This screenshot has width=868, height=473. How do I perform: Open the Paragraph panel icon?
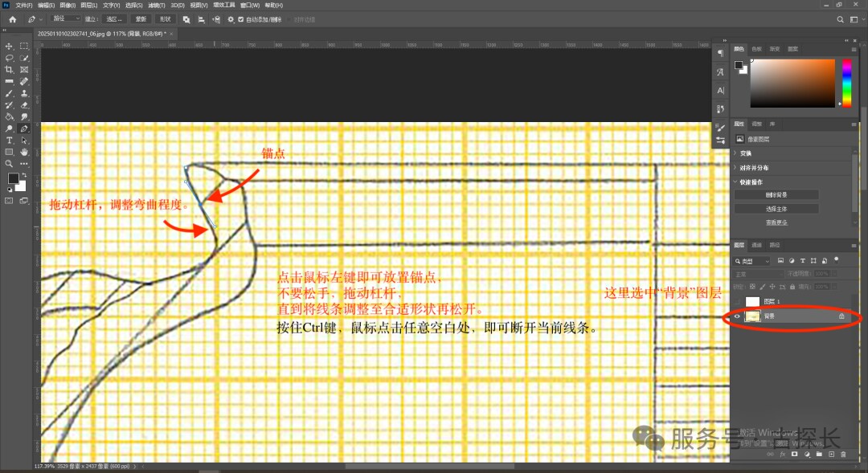tap(720, 53)
